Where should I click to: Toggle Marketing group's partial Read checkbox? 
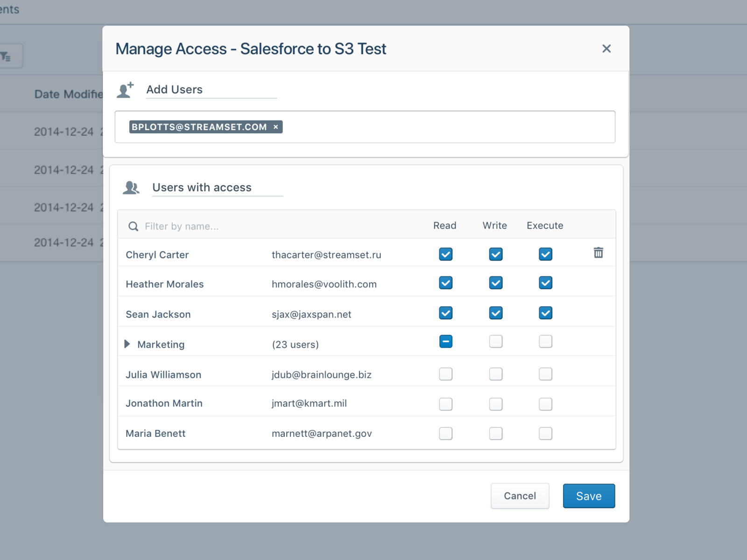tap(446, 342)
